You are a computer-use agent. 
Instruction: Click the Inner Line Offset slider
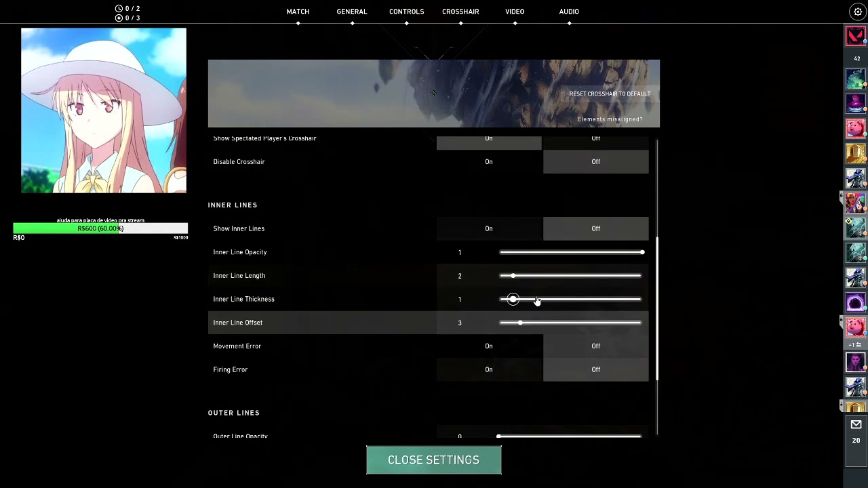[570, 323]
